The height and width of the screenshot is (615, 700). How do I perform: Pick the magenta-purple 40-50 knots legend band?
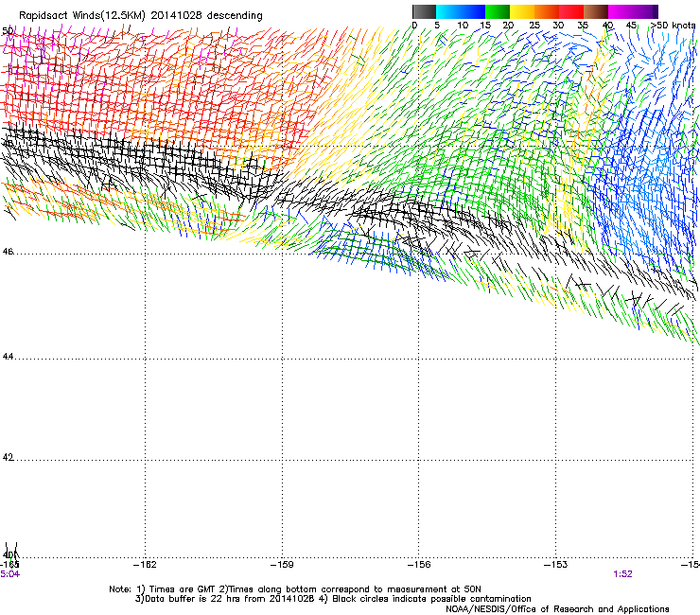(633, 11)
